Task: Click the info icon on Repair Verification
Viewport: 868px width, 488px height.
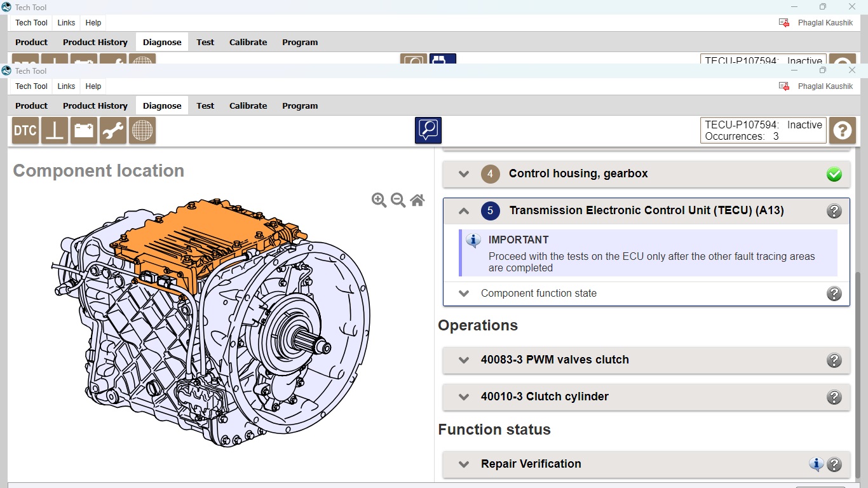Action: (817, 464)
